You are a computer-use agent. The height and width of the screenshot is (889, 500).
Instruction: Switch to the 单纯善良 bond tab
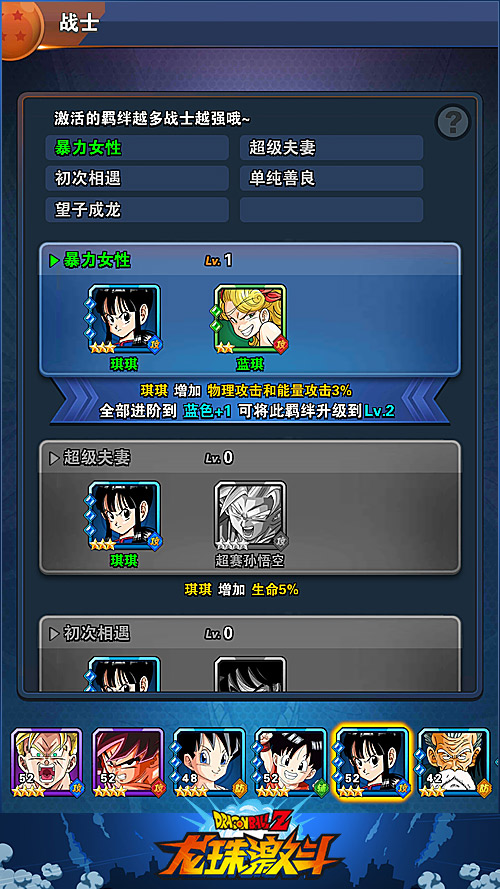tap(332, 179)
